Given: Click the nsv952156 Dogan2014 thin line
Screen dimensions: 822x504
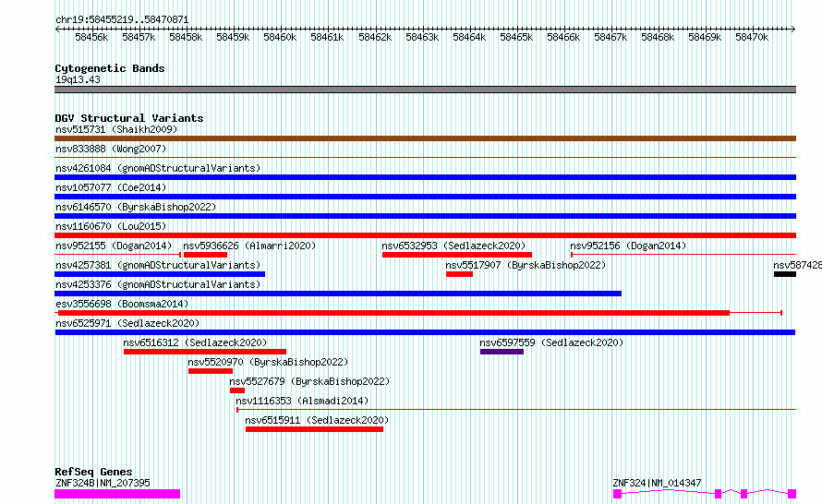Looking at the screenshot, I should coord(683,255).
